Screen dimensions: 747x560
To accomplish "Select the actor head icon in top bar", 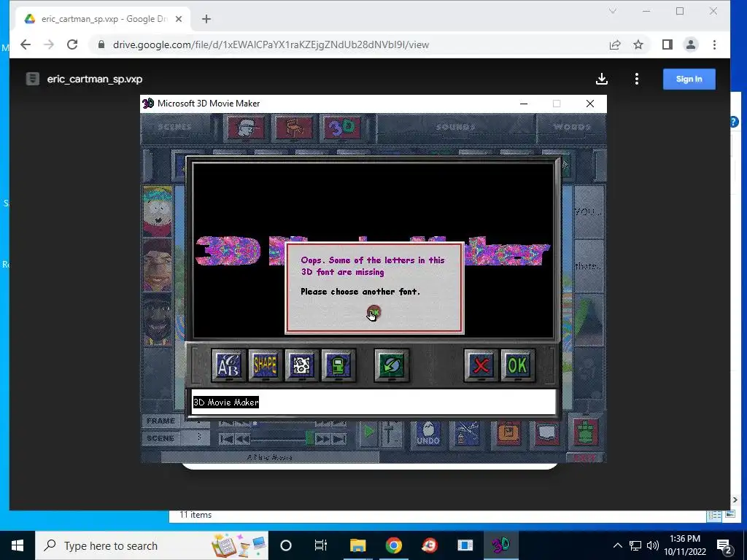I will point(246,128).
